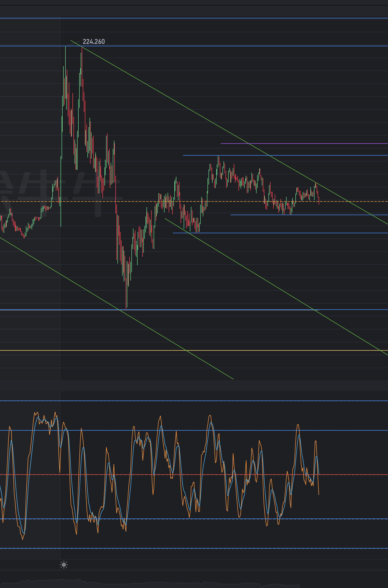Click the sun session marker icon
Image resolution: width=388 pixels, height=588 pixels.
coord(64,564)
